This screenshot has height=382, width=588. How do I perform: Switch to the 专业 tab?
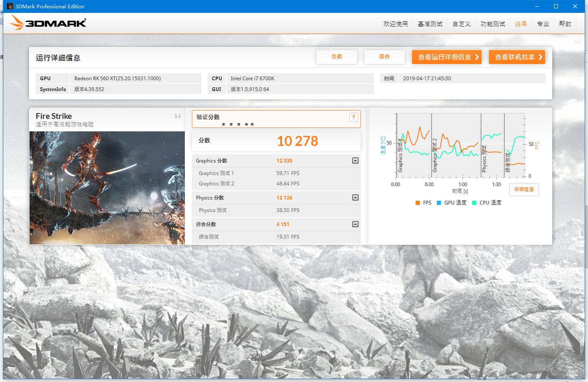tap(543, 24)
